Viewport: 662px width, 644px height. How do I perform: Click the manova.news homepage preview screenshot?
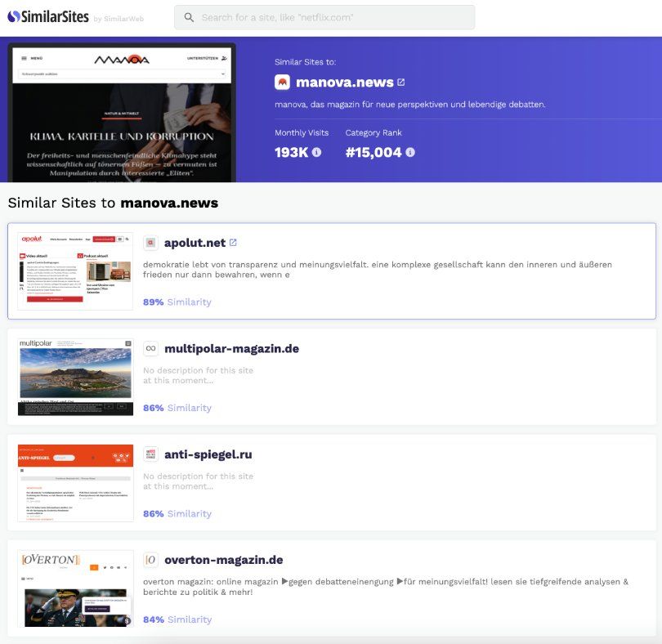pyautogui.click(x=122, y=113)
